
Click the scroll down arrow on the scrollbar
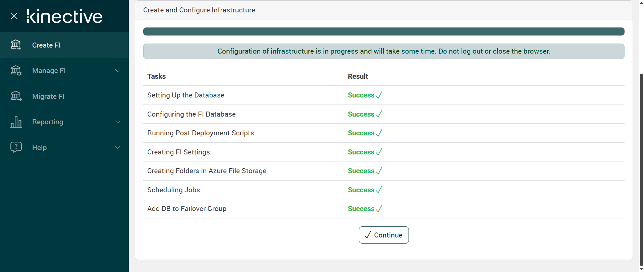(x=641, y=269)
